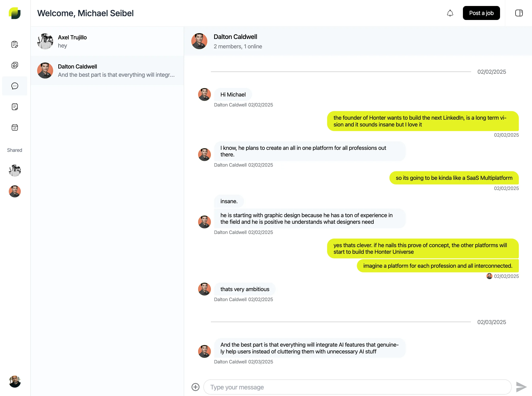Open your profile avatar at bottom left
The width and height of the screenshot is (532, 396).
(x=14, y=382)
